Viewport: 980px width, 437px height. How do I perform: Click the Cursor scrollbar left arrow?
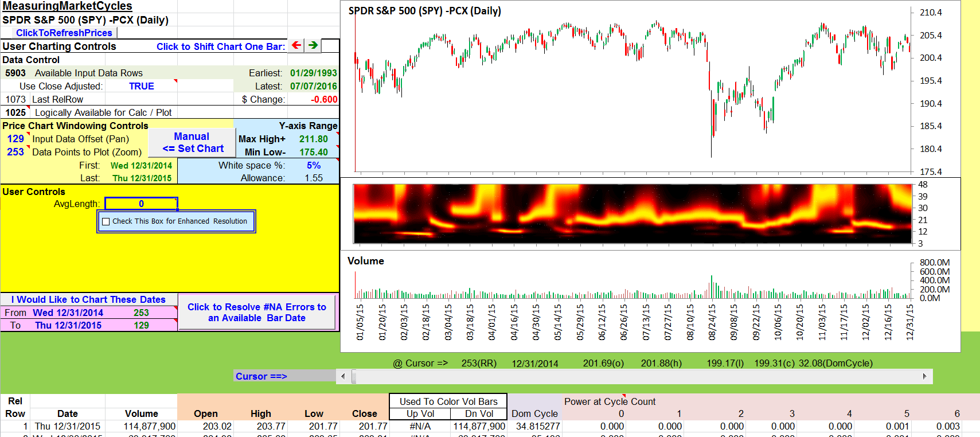click(x=343, y=376)
